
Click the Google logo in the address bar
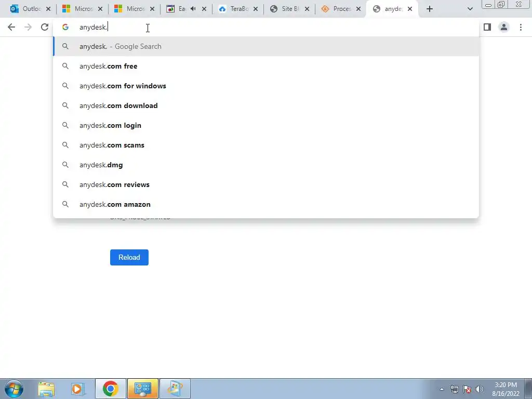(65, 27)
